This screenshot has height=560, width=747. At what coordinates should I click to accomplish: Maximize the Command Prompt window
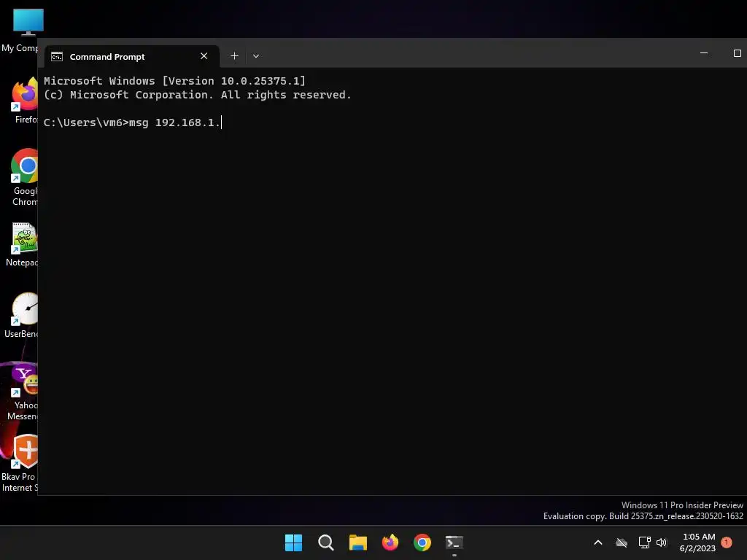coord(737,52)
